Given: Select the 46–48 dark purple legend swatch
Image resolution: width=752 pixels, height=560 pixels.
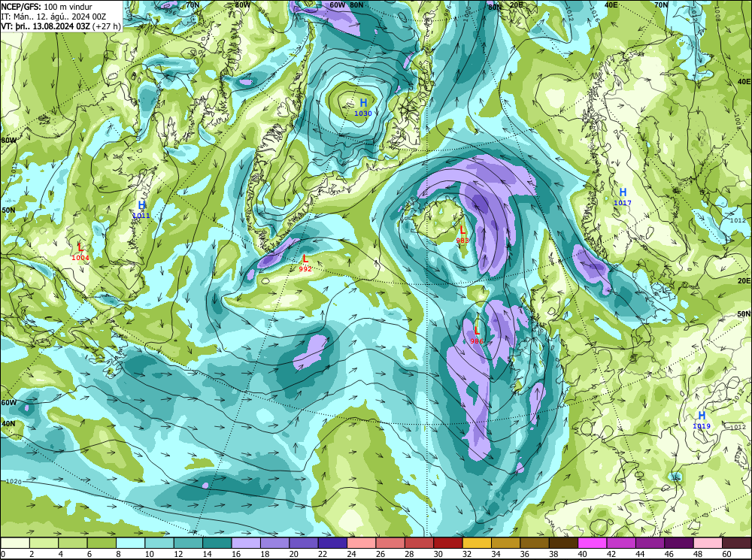Looking at the screenshot, I should tap(679, 543).
